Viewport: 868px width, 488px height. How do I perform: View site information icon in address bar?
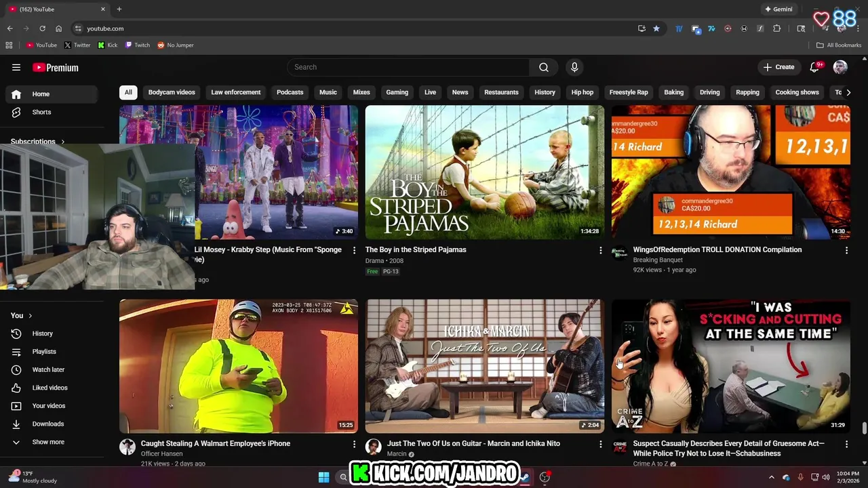tap(78, 28)
